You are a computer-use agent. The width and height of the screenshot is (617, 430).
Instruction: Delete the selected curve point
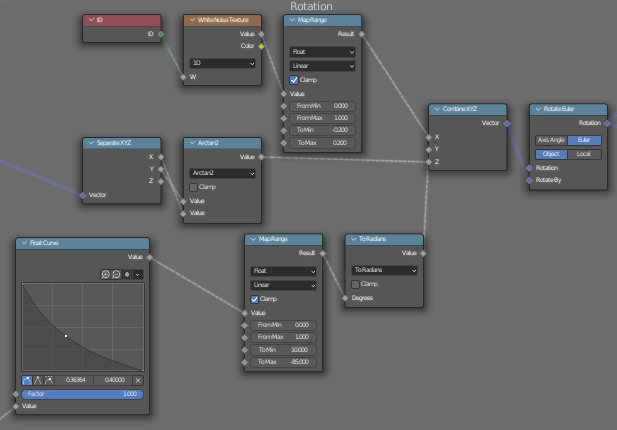138,380
